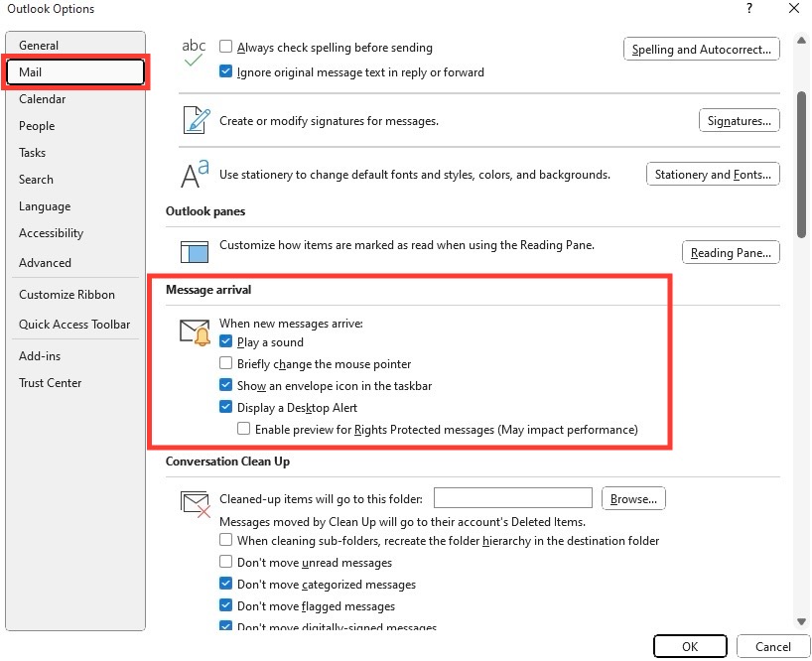Select the Mail options category
The height and width of the screenshot is (661, 812).
pyautogui.click(x=75, y=71)
